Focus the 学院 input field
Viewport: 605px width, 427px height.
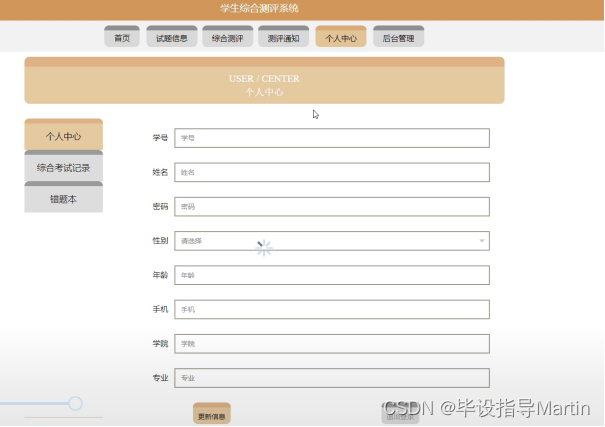[x=332, y=344]
